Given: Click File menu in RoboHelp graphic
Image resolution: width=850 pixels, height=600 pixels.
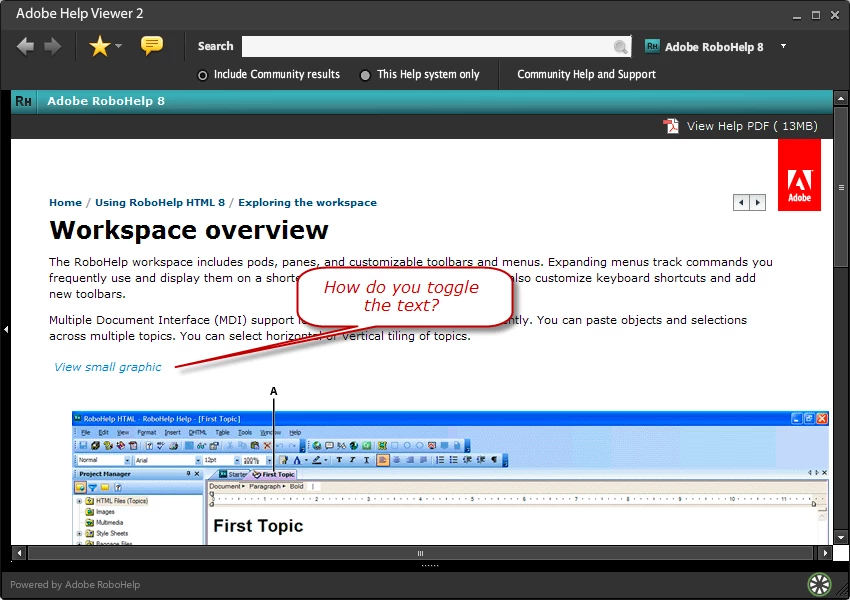Looking at the screenshot, I should pyautogui.click(x=86, y=433).
